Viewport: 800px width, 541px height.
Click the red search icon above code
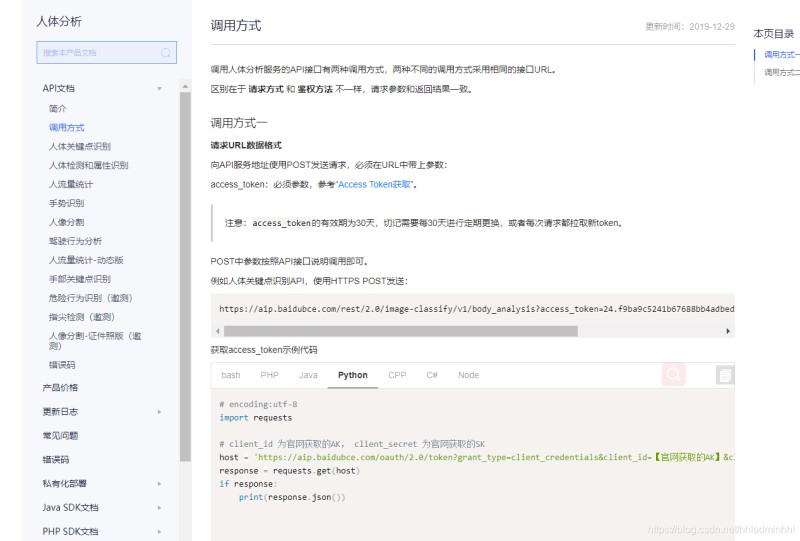point(674,374)
